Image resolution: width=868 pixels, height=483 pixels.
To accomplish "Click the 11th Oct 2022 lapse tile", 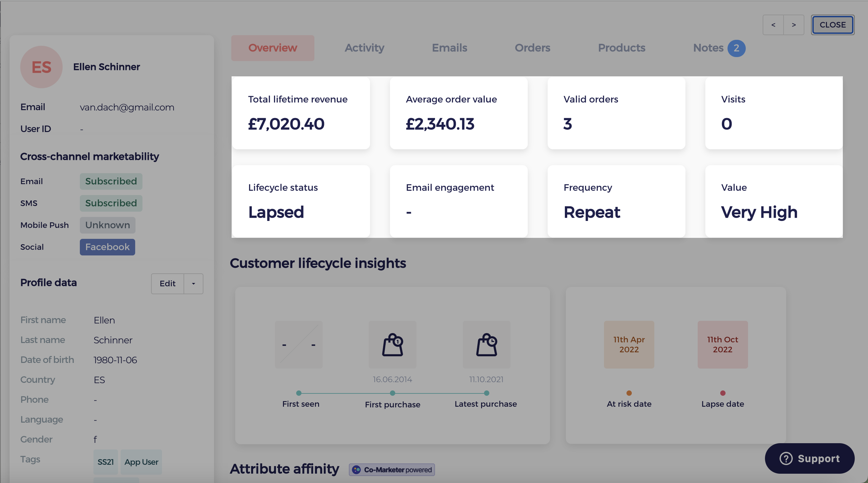I will [722, 344].
